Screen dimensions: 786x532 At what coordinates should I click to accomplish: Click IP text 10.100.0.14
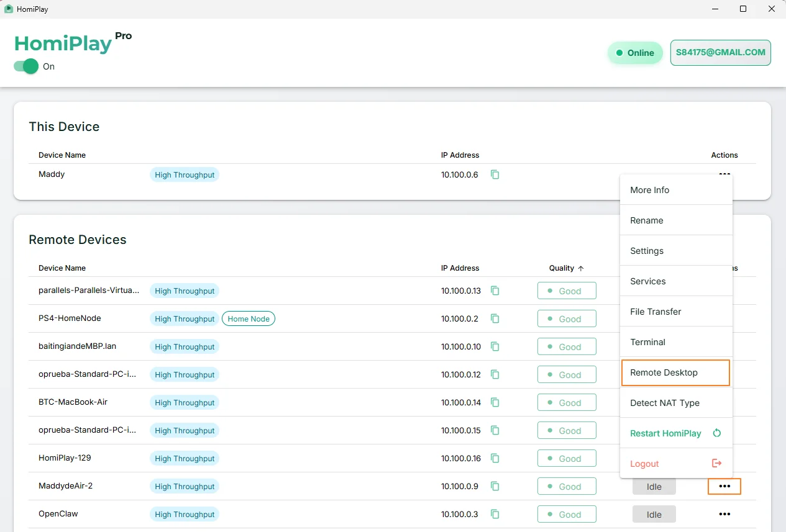(x=461, y=402)
